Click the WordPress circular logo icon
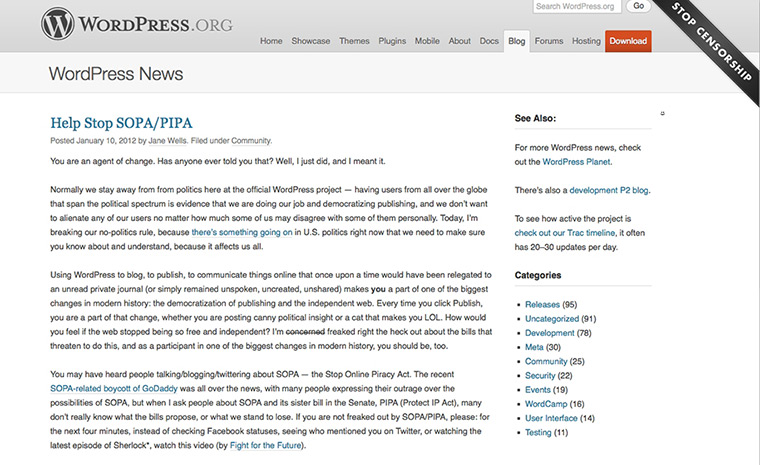The image size is (760, 465). coord(57,23)
